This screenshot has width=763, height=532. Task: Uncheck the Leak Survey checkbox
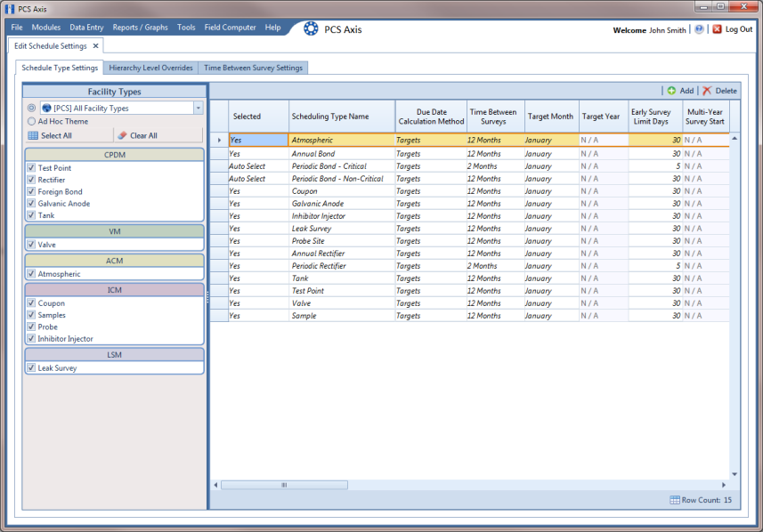click(x=31, y=368)
